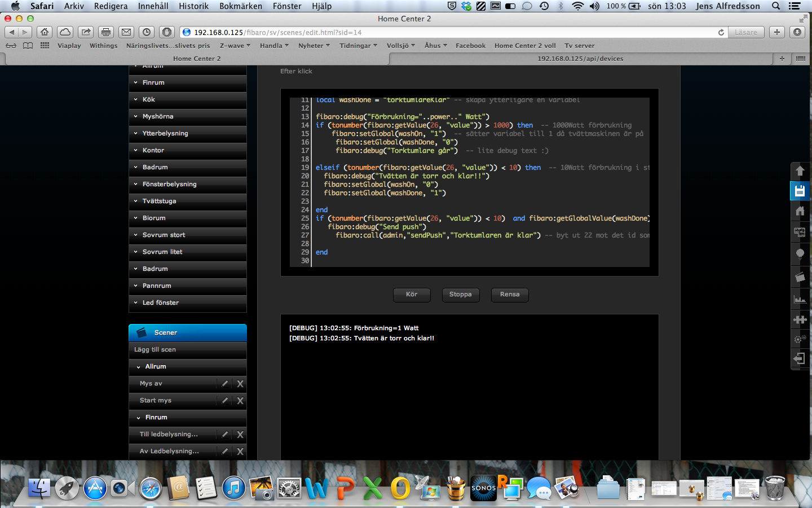Viewport: 812px width, 508px height.
Task: Expand the Ytterbelysning room section
Action: click(188, 133)
